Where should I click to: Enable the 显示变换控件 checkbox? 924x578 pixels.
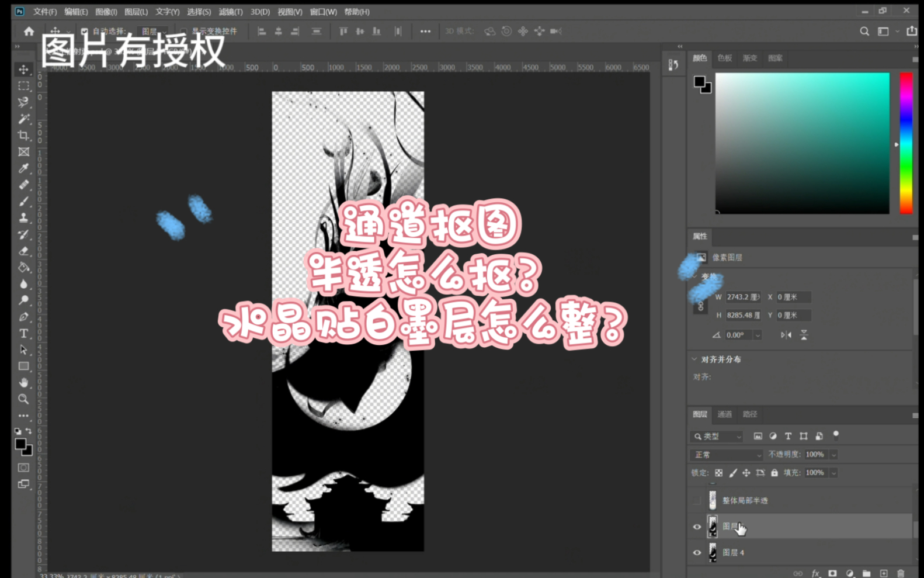coord(184,31)
